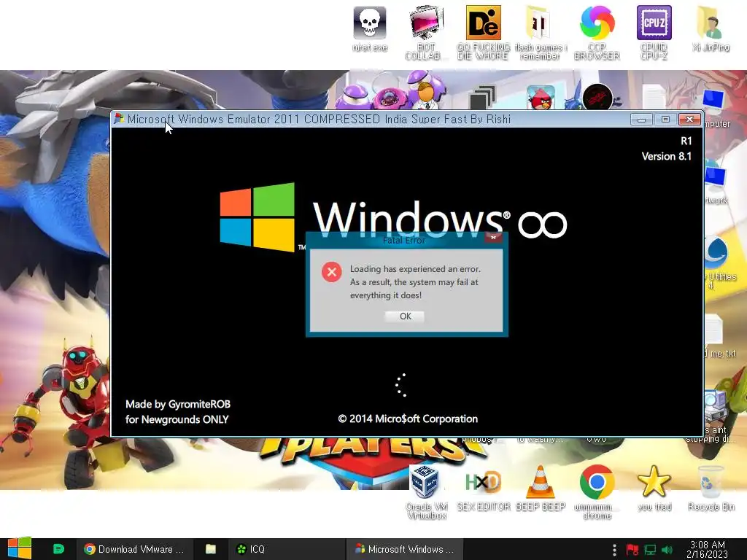This screenshot has width=747, height=560.
Task: Click the emulator title bar flag icon
Action: 119,119
